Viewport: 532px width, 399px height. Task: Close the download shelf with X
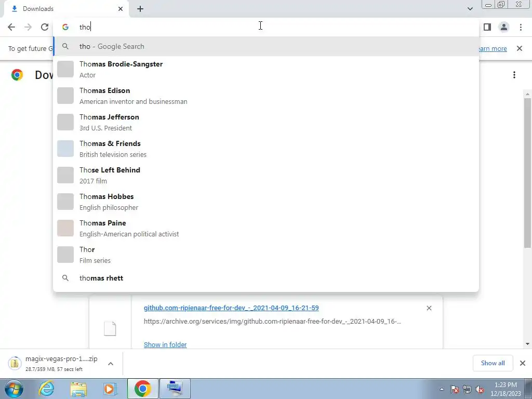523,363
